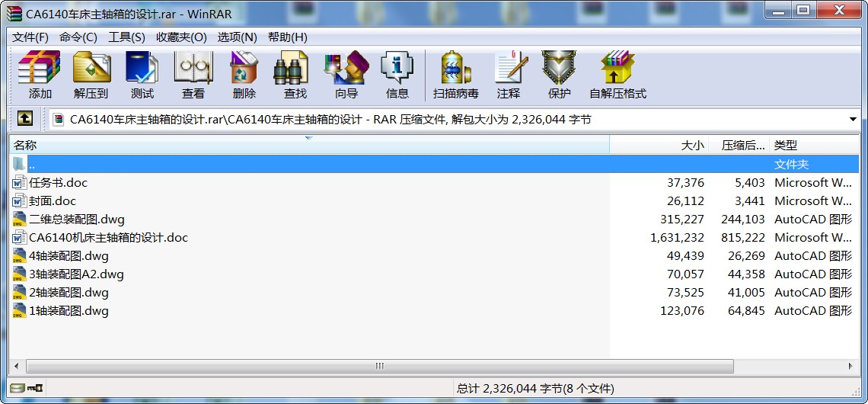Click the horizontal scrollbar thumb
The width and height of the screenshot is (868, 404).
(x=380, y=366)
